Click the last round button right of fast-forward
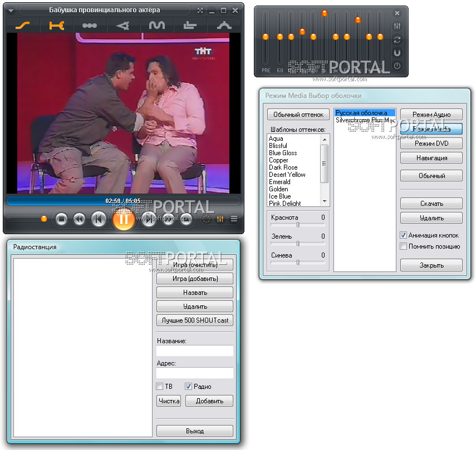 186,219
